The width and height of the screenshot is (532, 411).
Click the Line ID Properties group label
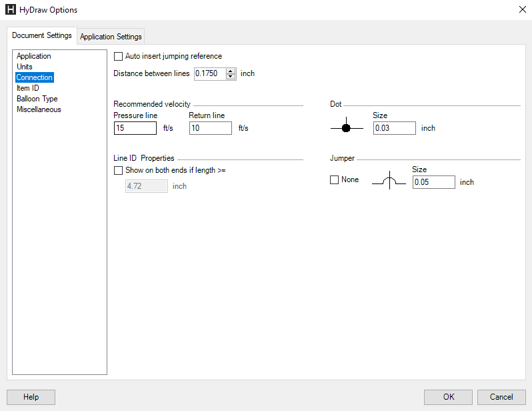point(143,158)
